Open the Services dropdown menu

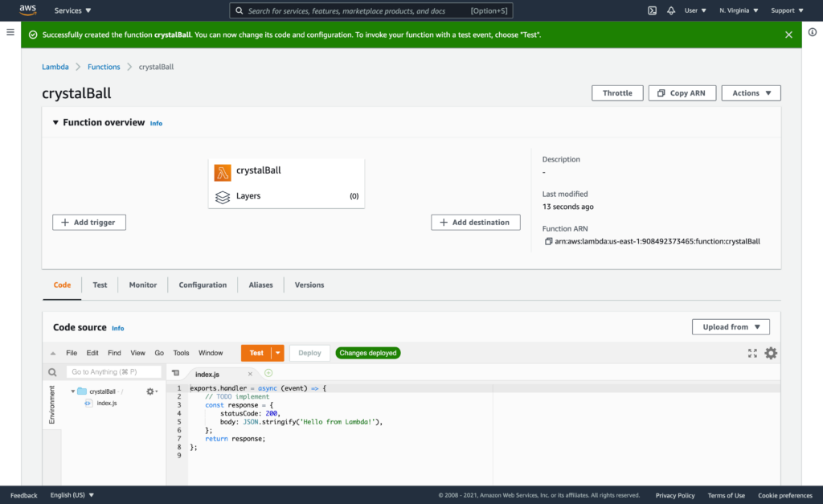coord(72,10)
